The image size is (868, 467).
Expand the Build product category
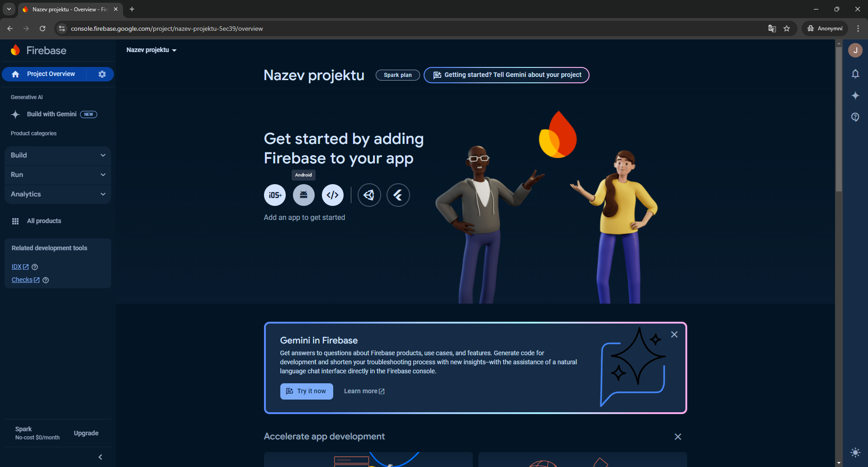coord(58,155)
